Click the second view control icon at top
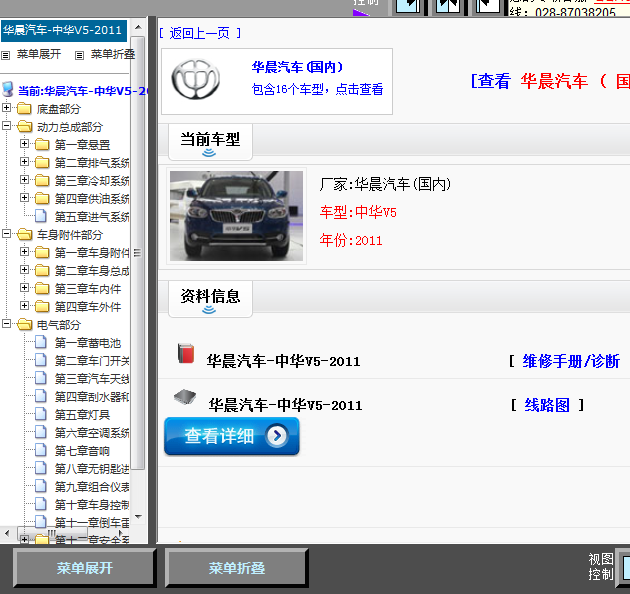This screenshot has height=594, width=630. pyautogui.click(x=448, y=6)
